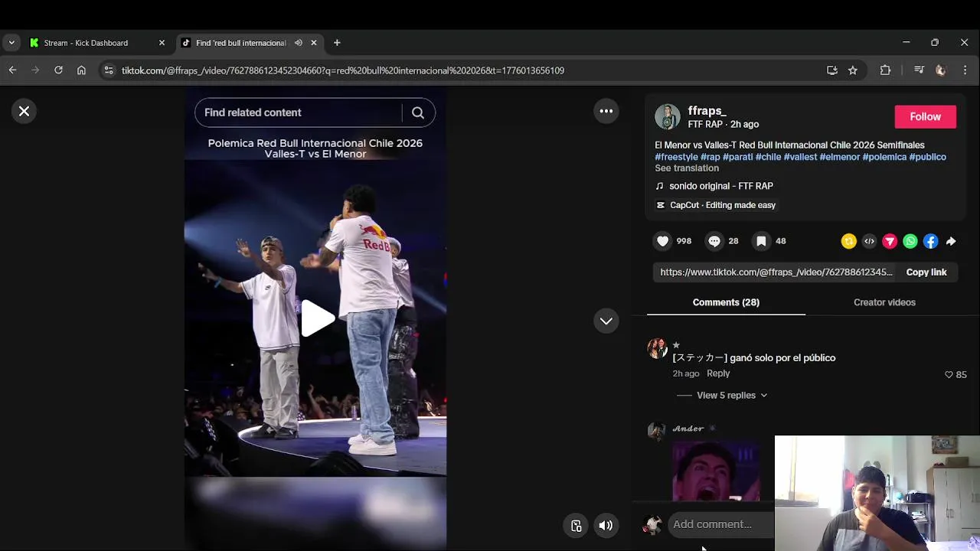The height and width of the screenshot is (551, 980).
Task: Open Chrome three-dot menu
Action: click(965, 70)
